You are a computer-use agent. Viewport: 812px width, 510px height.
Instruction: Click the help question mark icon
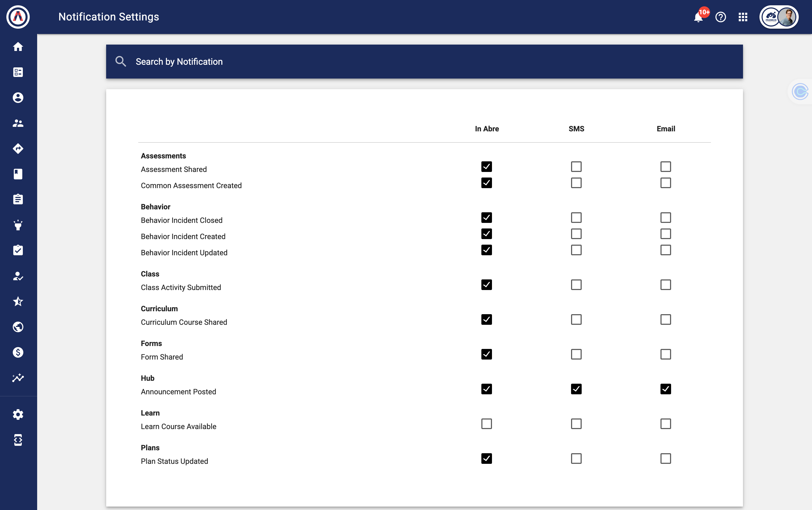tap(721, 17)
